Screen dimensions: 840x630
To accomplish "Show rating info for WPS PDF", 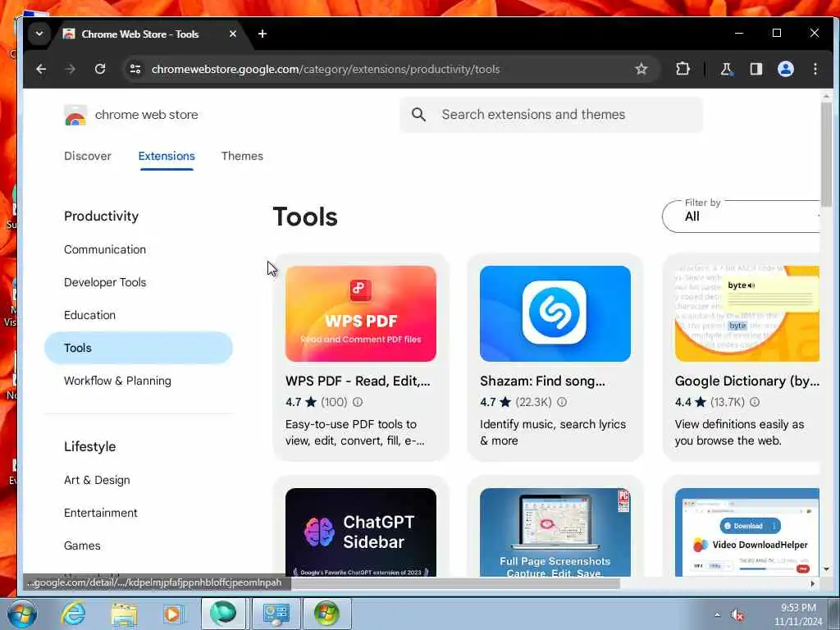I will click(358, 402).
